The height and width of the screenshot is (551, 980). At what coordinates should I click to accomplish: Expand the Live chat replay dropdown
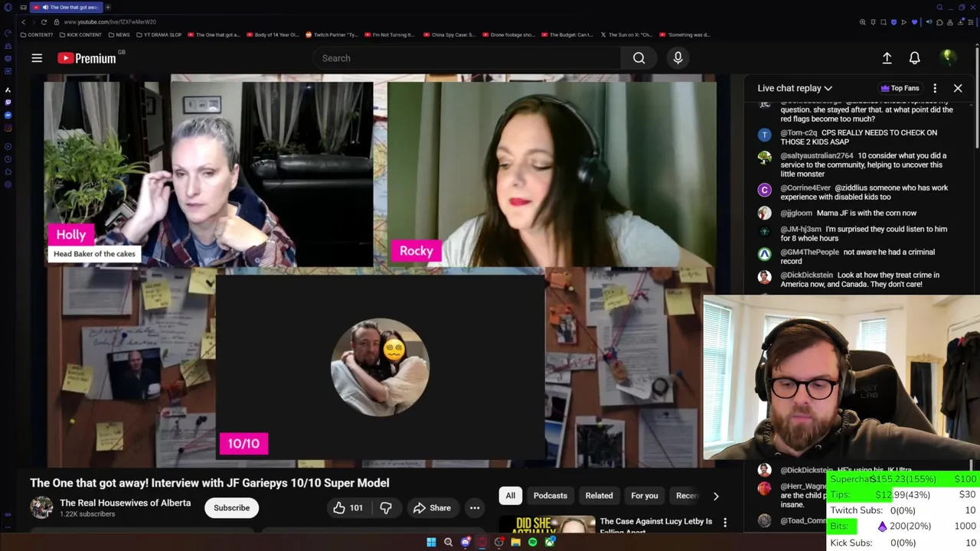795,88
